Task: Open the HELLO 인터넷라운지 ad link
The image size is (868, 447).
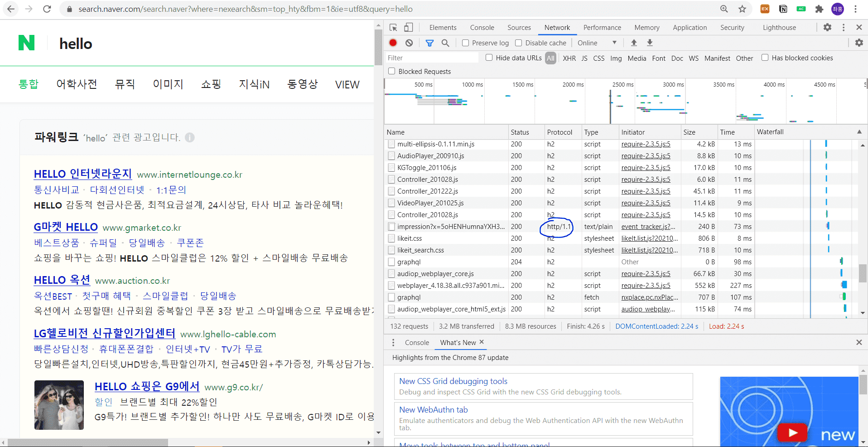Action: pyautogui.click(x=82, y=174)
